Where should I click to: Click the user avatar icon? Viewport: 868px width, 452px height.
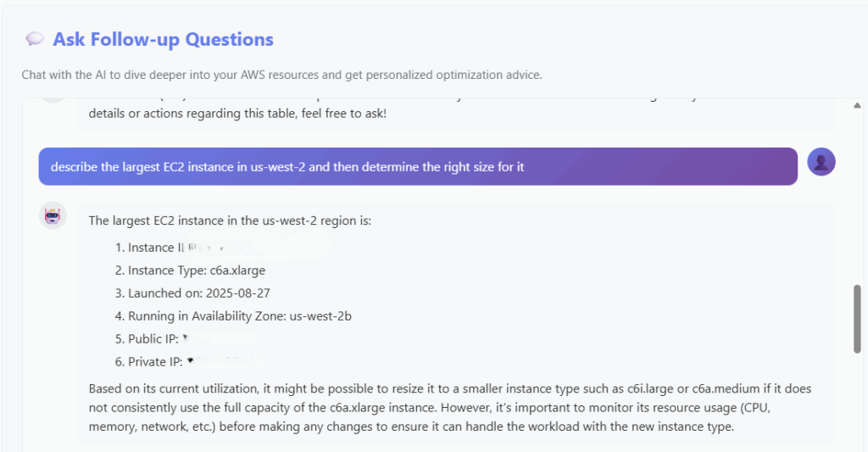[x=821, y=161]
